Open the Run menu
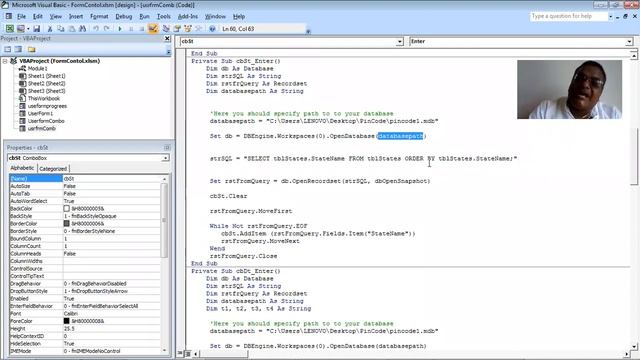The image size is (640, 360). click(144, 16)
